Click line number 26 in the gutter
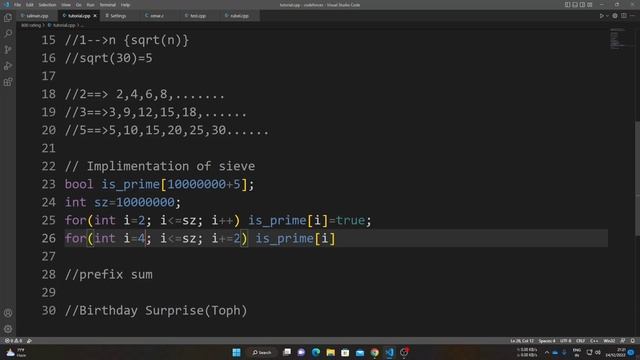 (x=48, y=238)
